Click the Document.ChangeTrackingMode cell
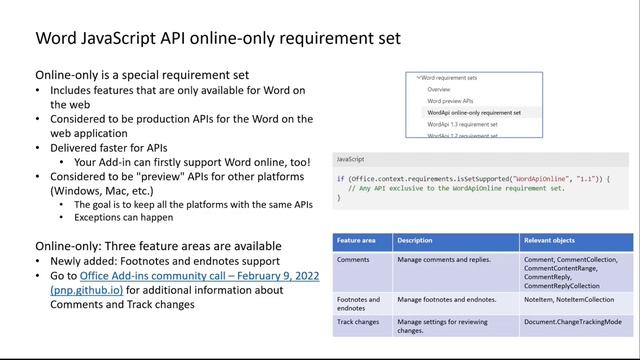This screenshot has width=640, height=360. pyautogui.click(x=576, y=326)
